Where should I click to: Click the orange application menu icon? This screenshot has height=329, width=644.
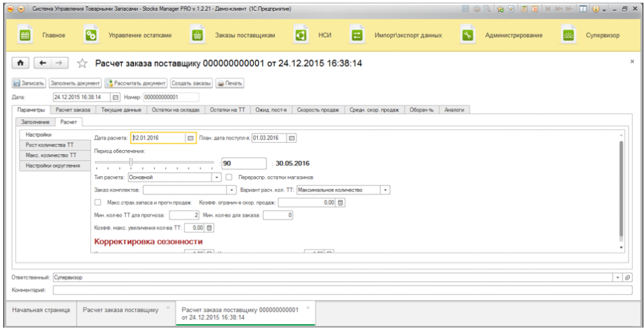click(12, 9)
